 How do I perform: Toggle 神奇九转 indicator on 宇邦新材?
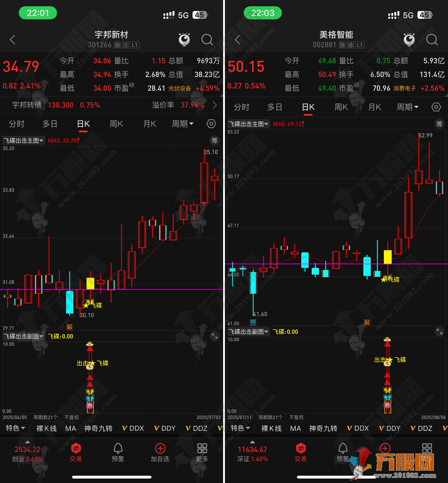pyautogui.click(x=98, y=428)
